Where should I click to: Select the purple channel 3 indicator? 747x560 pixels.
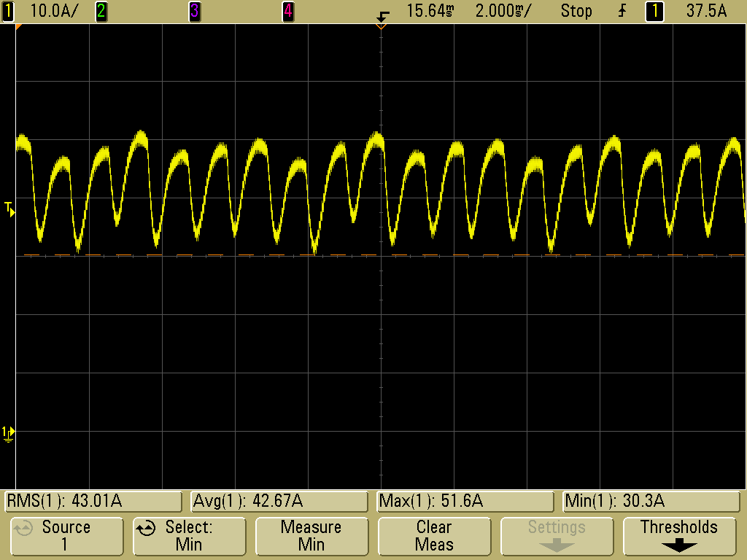pyautogui.click(x=194, y=11)
